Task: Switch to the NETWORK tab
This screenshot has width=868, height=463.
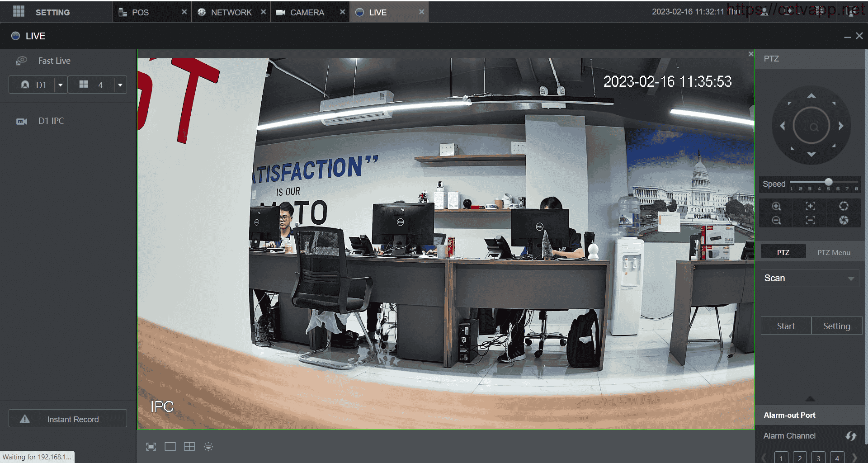Action: coord(231,12)
